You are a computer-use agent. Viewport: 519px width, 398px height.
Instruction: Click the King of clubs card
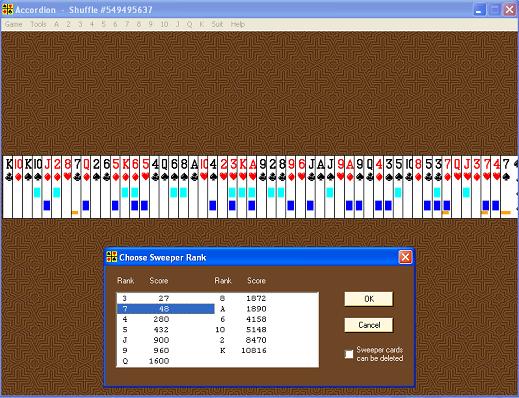click(x=8, y=187)
